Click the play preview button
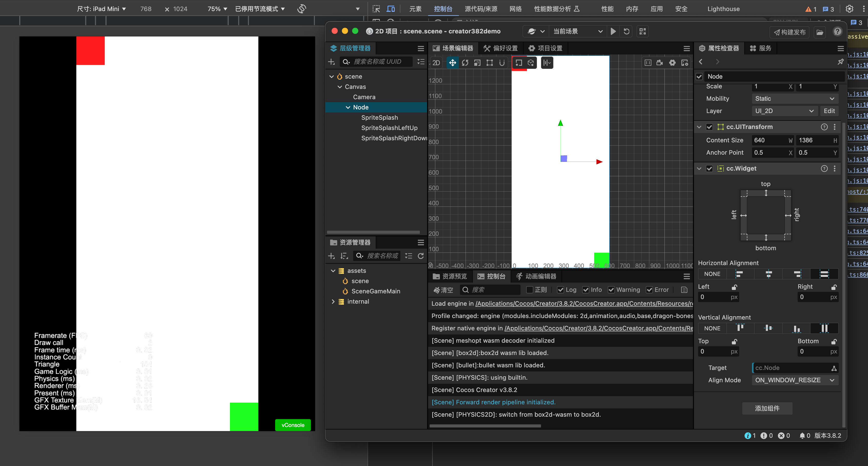This screenshot has height=466, width=868. click(613, 31)
